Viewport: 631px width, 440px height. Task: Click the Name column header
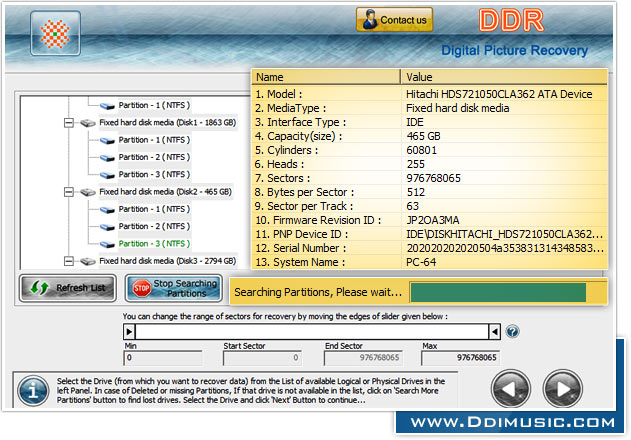pyautogui.click(x=326, y=77)
